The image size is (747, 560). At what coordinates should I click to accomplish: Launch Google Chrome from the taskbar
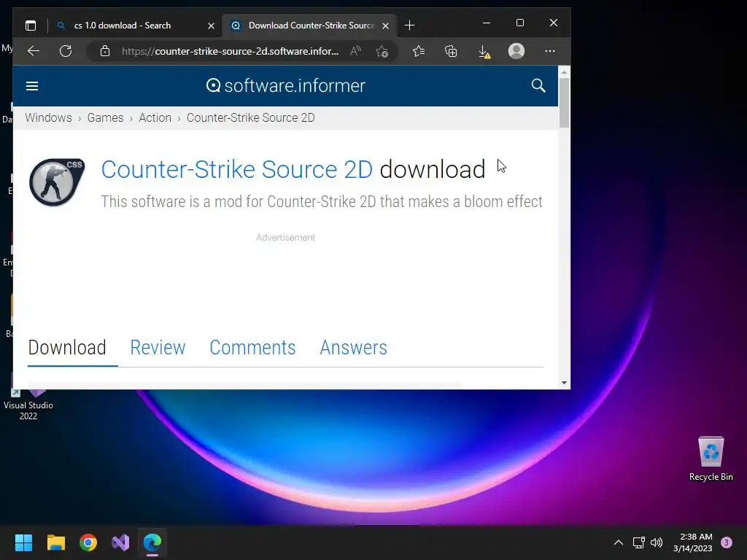click(x=88, y=542)
